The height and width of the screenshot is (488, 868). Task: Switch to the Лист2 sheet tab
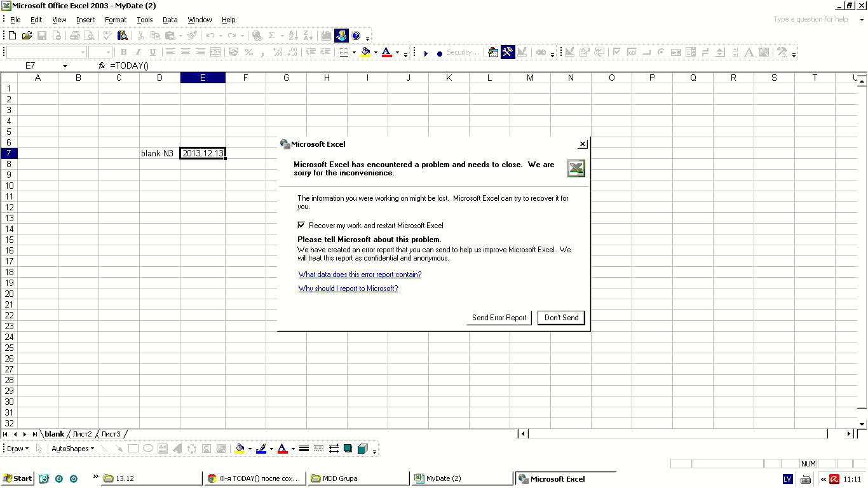tap(82, 434)
